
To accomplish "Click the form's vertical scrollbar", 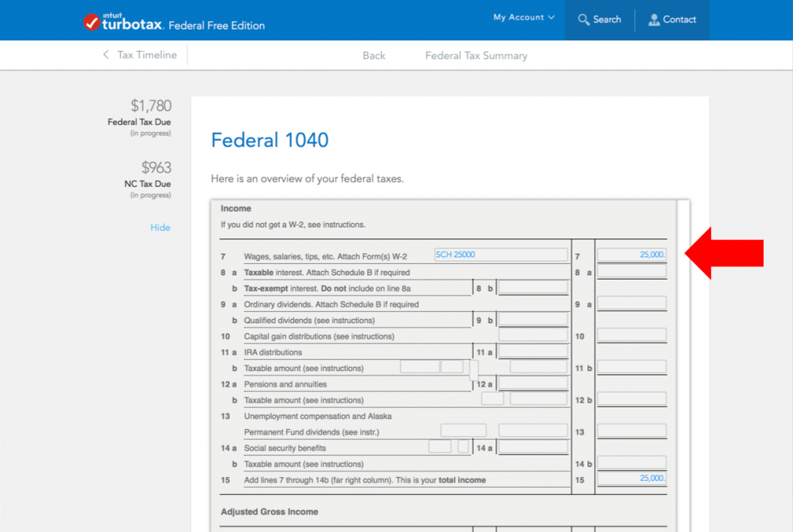I will (x=683, y=364).
